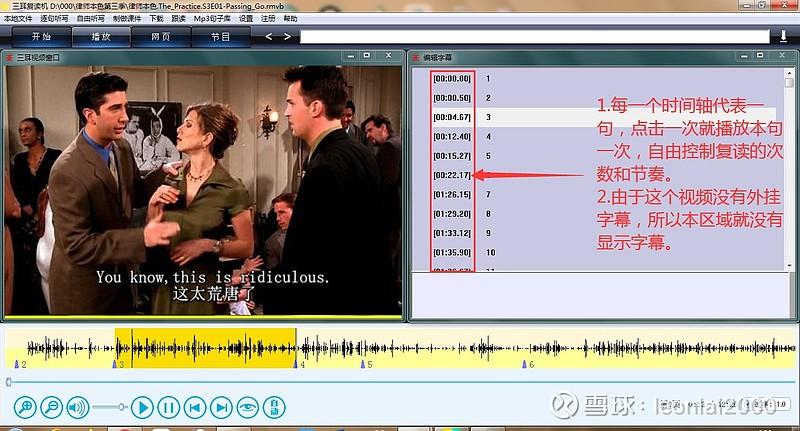Select the [00:15.27] timestamp row

452,156
